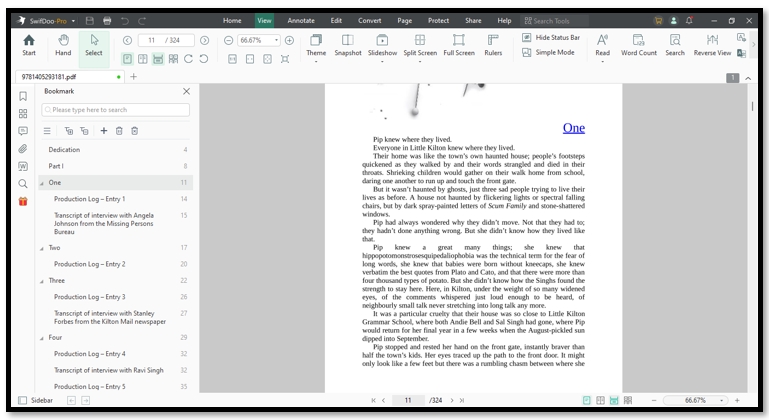Print the document via title bar icon
The image size is (769, 420).
click(x=107, y=21)
